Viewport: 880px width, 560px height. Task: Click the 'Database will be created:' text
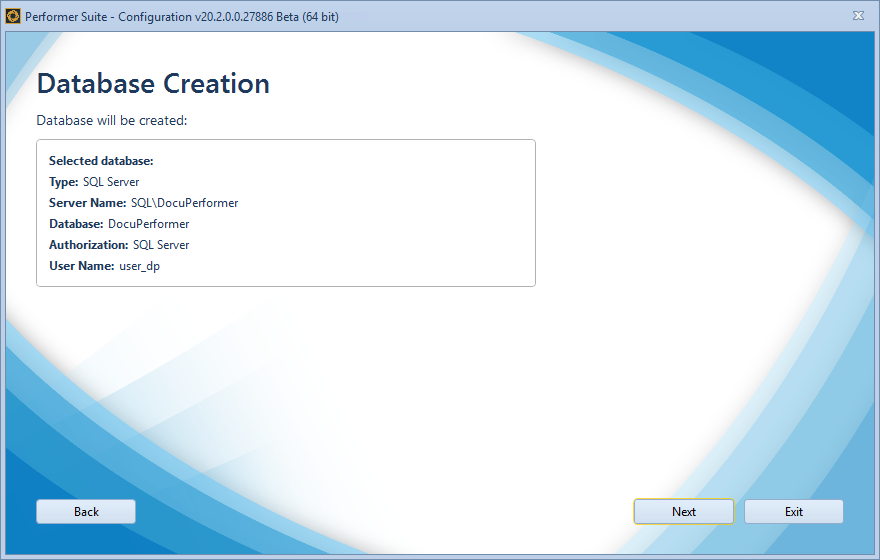(x=112, y=121)
